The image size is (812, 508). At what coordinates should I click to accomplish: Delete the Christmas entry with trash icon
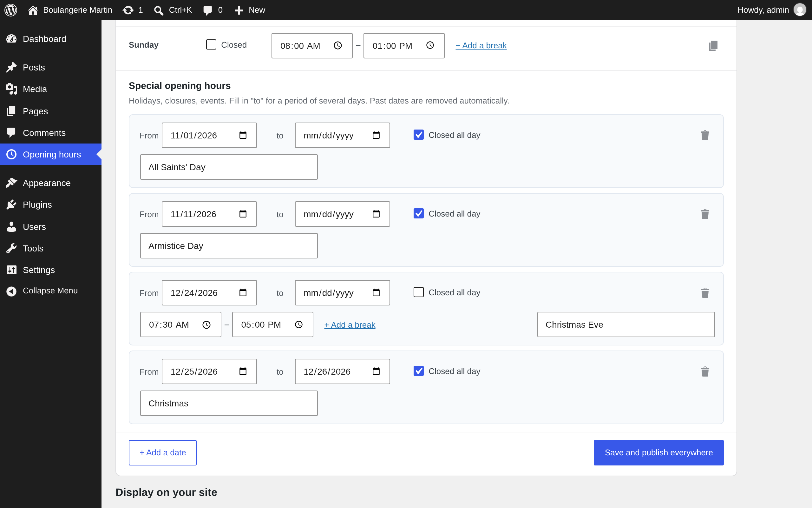(x=705, y=371)
